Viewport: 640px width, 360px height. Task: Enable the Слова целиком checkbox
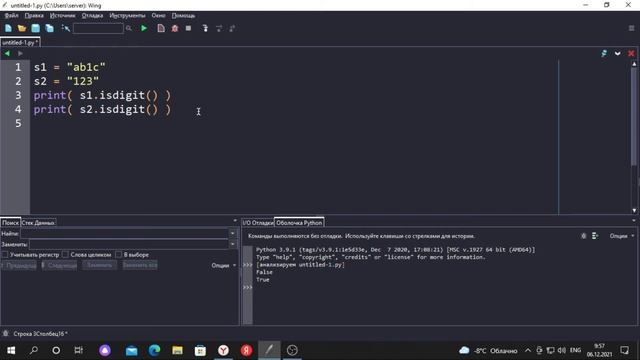65,255
